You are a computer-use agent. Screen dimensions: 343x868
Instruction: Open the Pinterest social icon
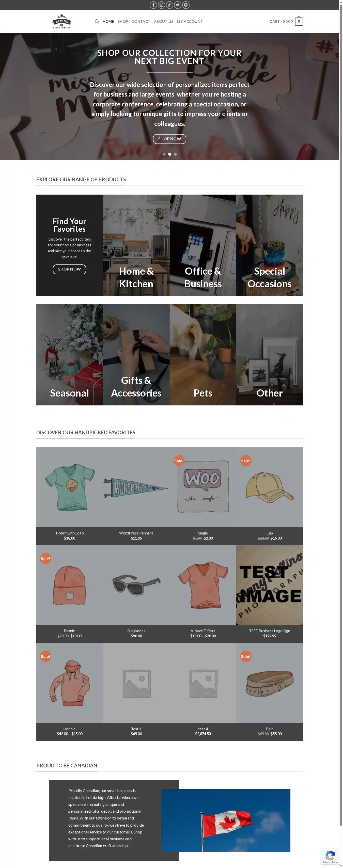pyautogui.click(x=186, y=5)
